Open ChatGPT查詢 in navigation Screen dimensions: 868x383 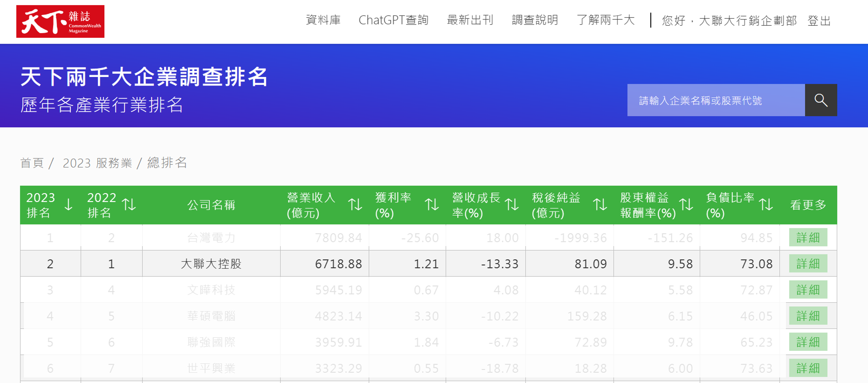pos(393,20)
